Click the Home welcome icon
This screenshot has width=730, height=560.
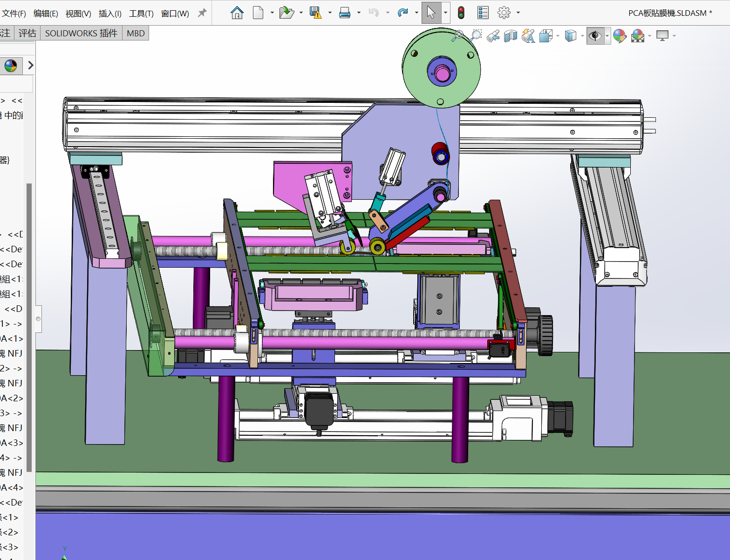(x=237, y=13)
